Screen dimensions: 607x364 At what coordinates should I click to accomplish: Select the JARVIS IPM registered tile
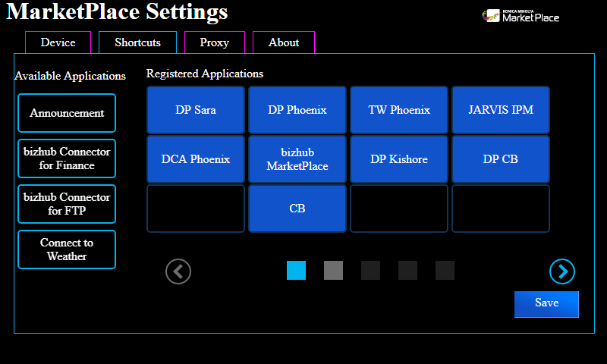[501, 110]
